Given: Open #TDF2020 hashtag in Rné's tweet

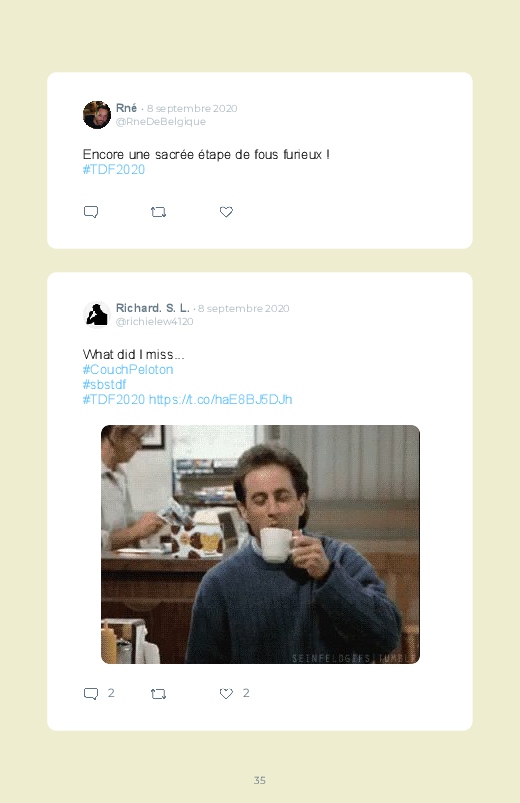Looking at the screenshot, I should point(114,170).
